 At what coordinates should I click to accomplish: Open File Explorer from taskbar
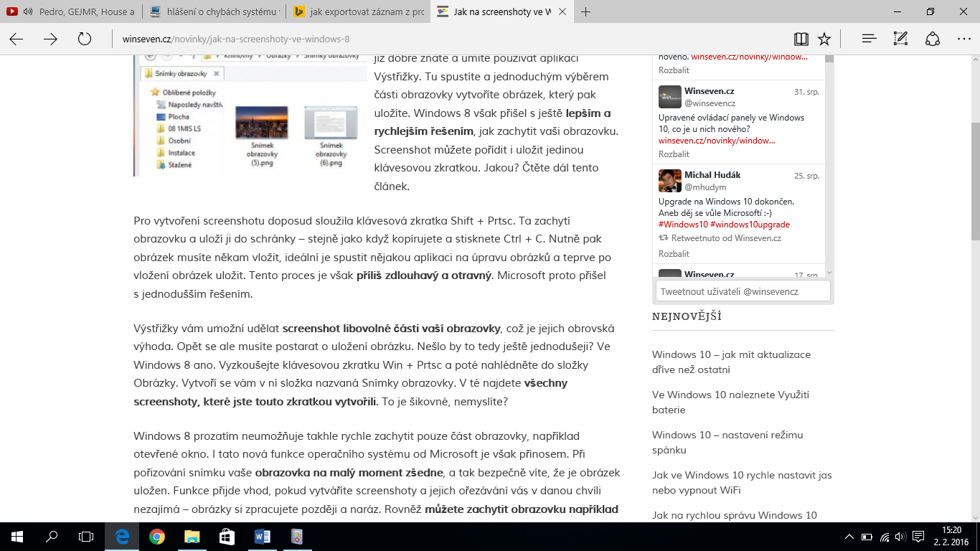tap(191, 537)
